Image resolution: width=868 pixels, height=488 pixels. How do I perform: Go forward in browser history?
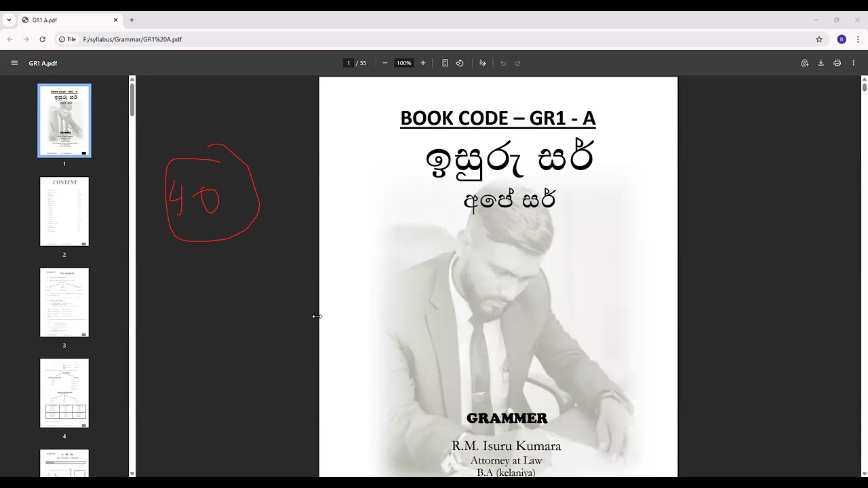pos(26,39)
